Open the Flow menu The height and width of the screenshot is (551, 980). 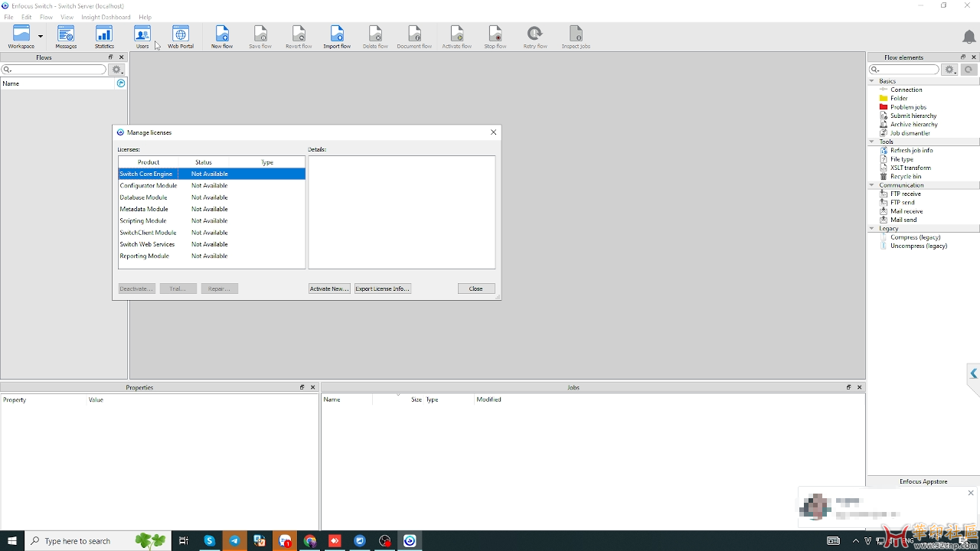pos(46,17)
